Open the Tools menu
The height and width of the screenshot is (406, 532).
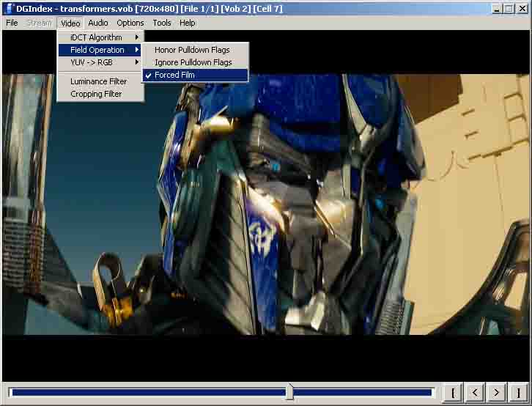162,23
